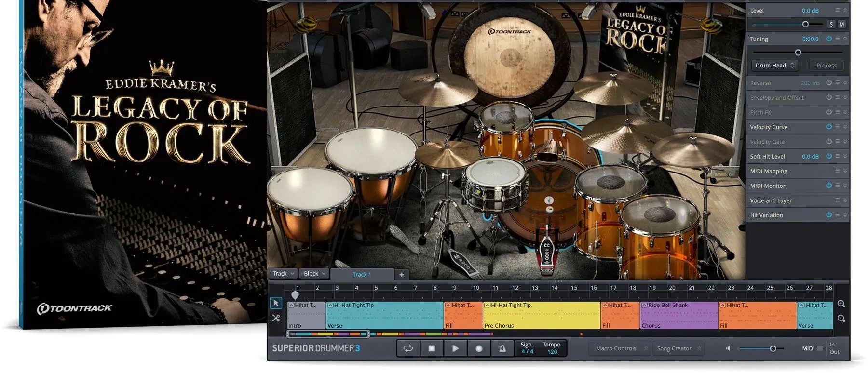Click the song overview navigation bar

[328, 334]
